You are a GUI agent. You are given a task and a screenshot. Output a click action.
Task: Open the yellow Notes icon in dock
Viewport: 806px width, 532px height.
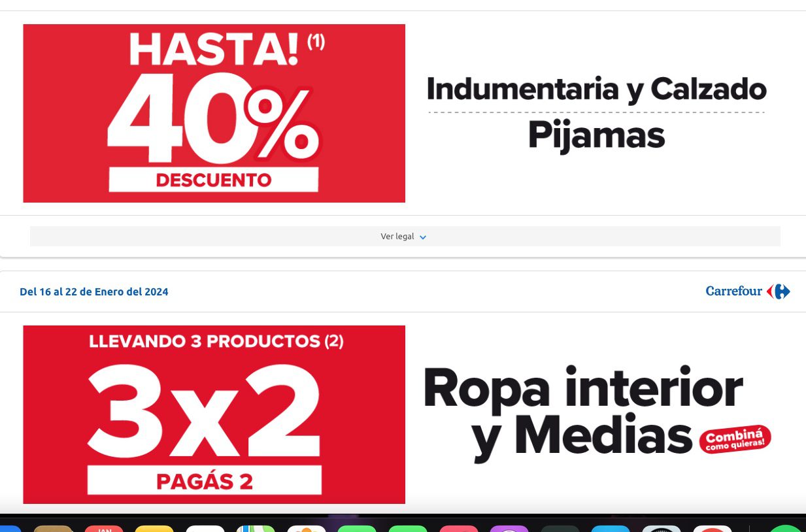coord(154,528)
